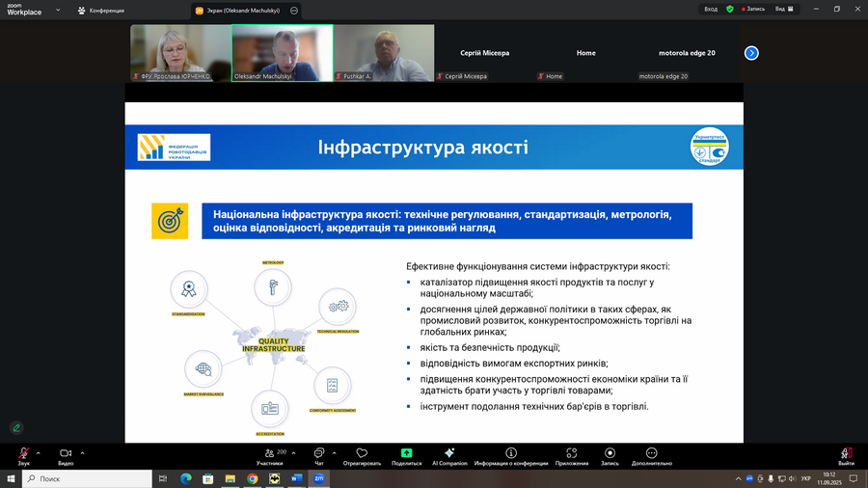This screenshot has height=488, width=868.
Task: Switch the УКР keyboard language indicator
Action: point(806,478)
